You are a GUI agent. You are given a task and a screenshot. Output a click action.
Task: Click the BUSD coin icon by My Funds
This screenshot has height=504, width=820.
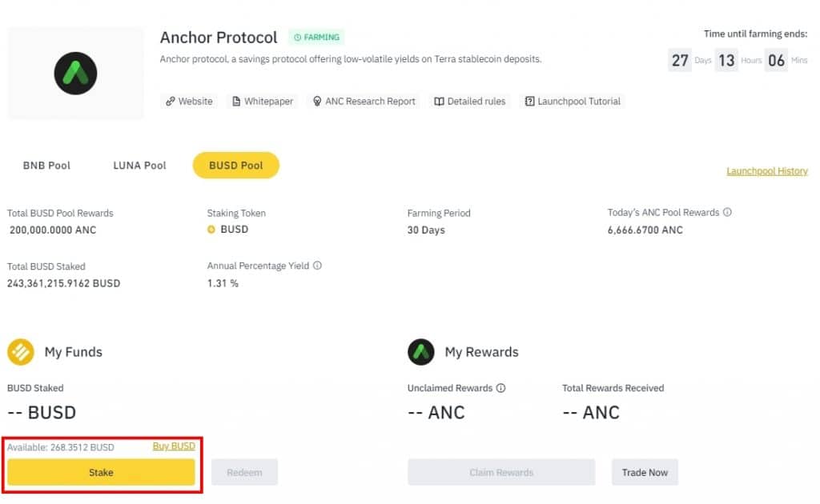pyautogui.click(x=20, y=351)
